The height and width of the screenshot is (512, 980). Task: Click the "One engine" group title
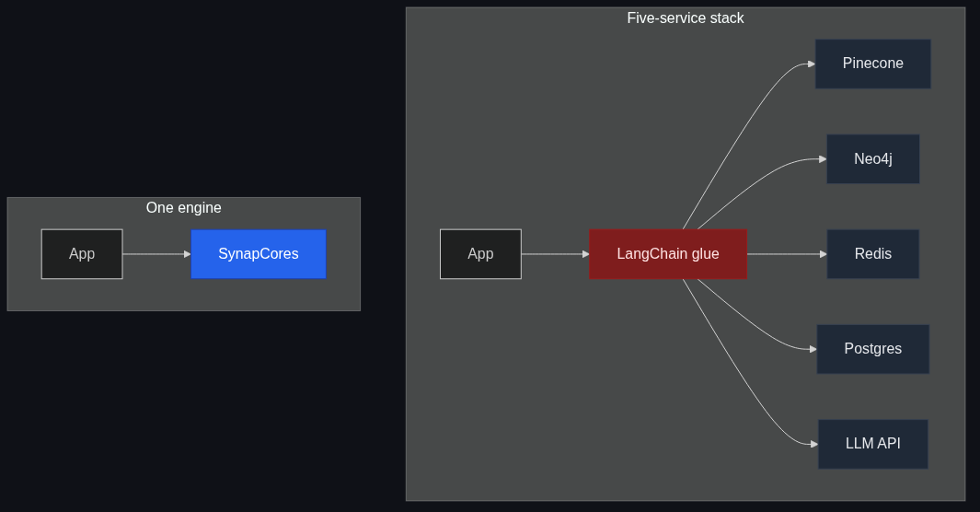click(183, 207)
